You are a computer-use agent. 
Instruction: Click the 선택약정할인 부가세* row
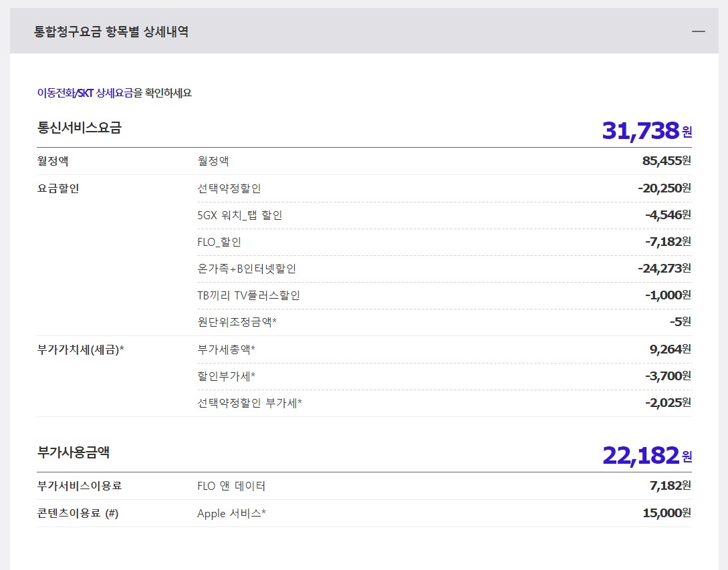[x=249, y=403]
